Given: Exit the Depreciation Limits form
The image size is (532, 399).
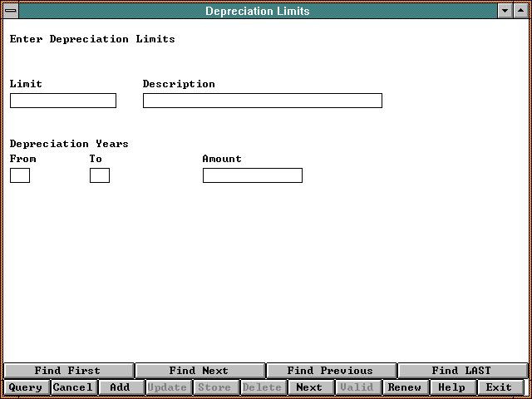Looking at the screenshot, I should point(500,387).
